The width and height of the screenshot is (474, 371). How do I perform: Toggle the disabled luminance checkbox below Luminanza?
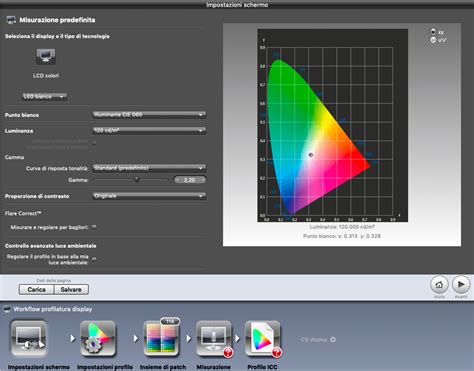94,143
